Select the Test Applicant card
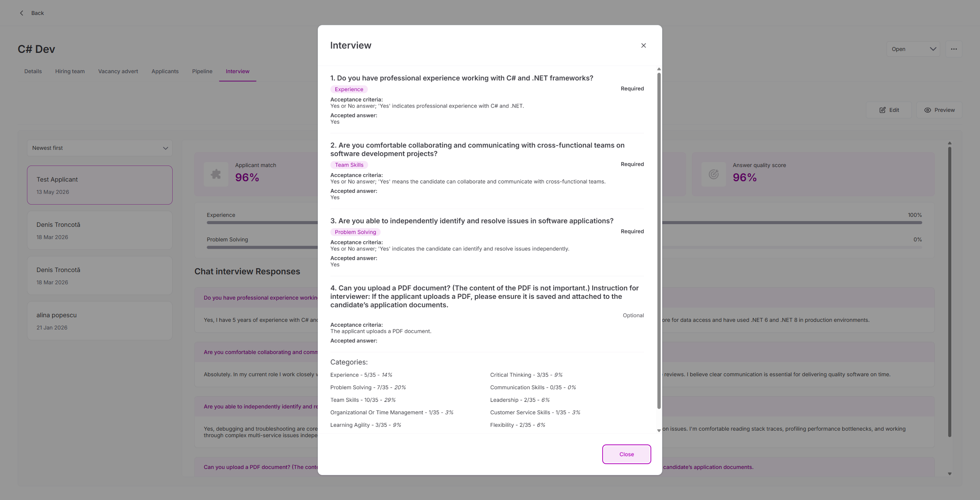The height and width of the screenshot is (500, 980). click(100, 185)
